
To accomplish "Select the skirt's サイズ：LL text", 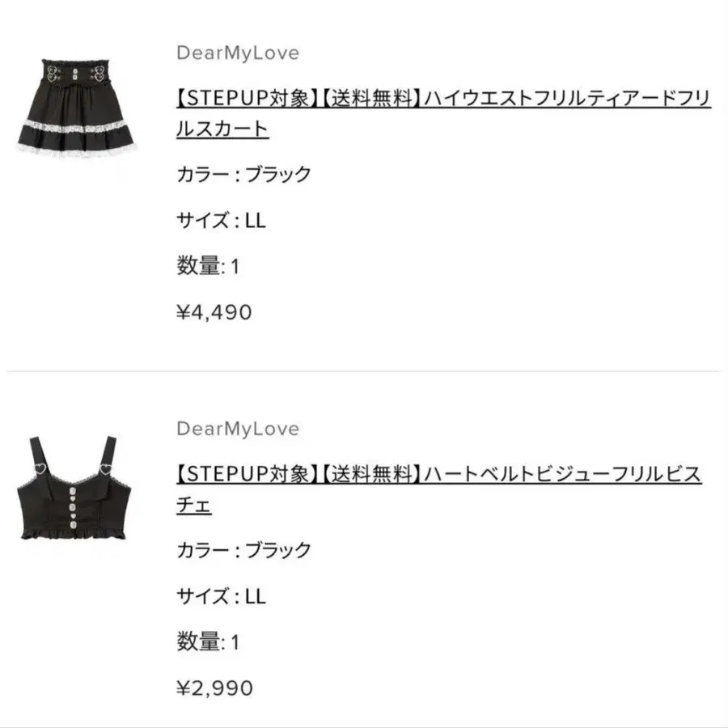I will pos(221,220).
